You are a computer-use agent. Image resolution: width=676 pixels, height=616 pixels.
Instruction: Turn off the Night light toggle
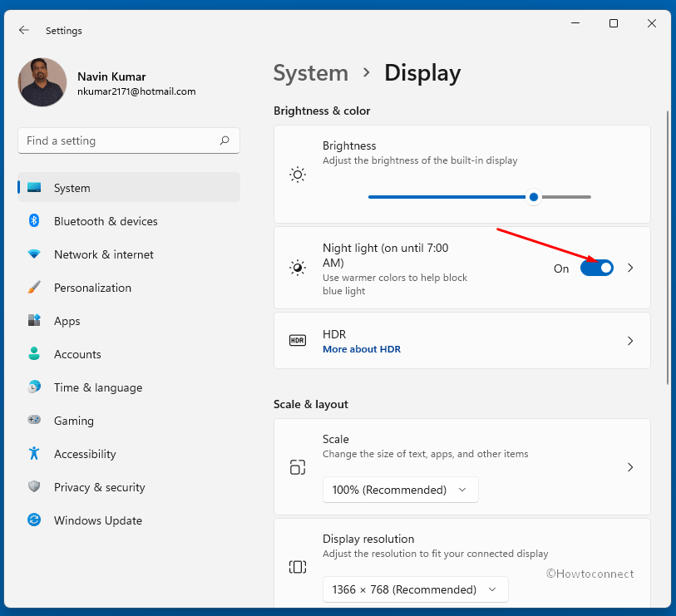597,269
